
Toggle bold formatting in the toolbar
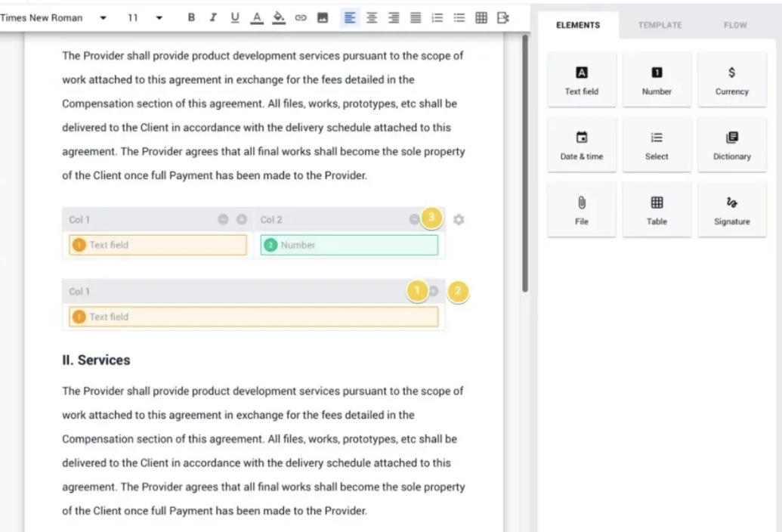[x=191, y=17]
